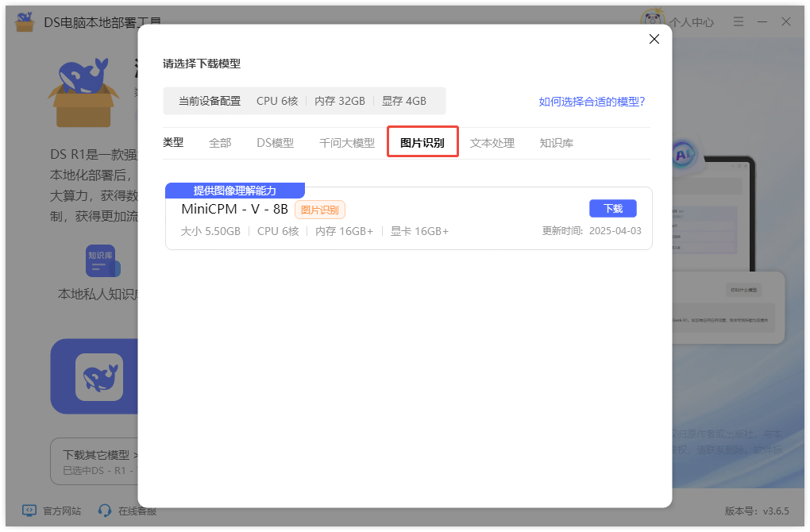Download the MiniCPM - V - 8B model

613,209
